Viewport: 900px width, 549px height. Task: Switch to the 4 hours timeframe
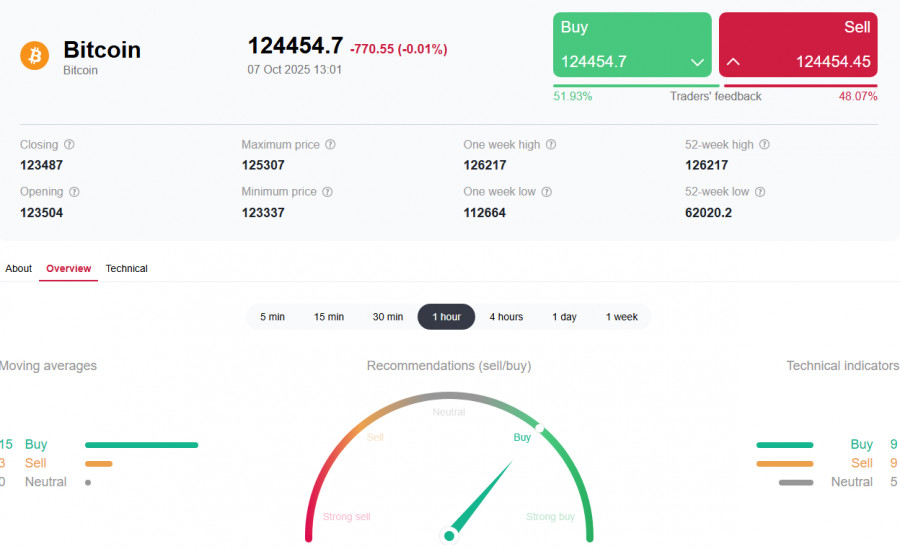coord(506,316)
